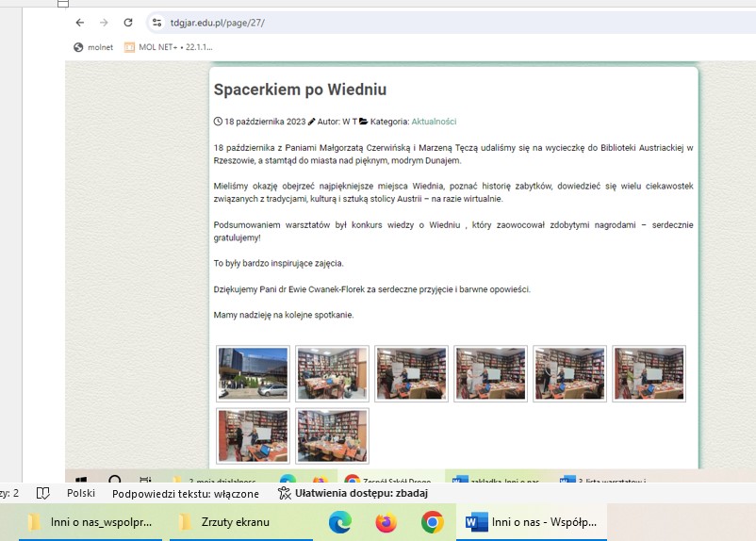
Task: Click the tdgjar.edu.pl address bar
Action: click(377, 23)
